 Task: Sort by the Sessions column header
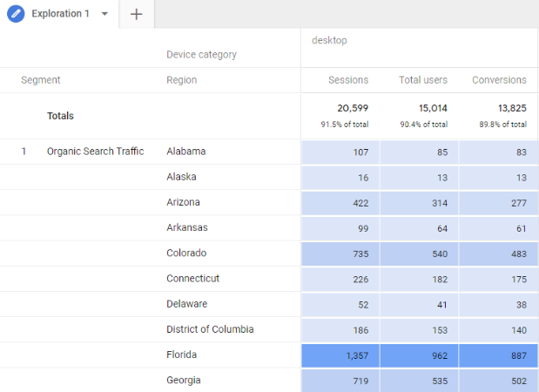(348, 80)
